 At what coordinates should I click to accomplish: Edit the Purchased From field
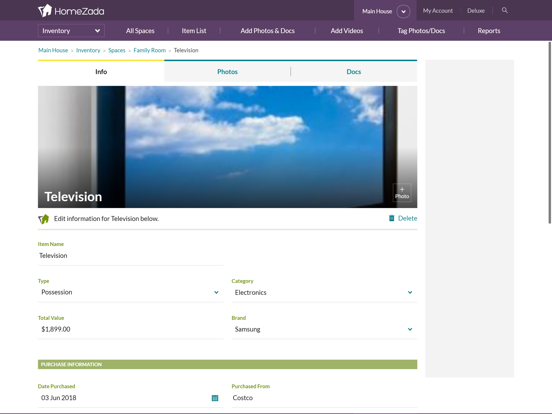(324, 398)
